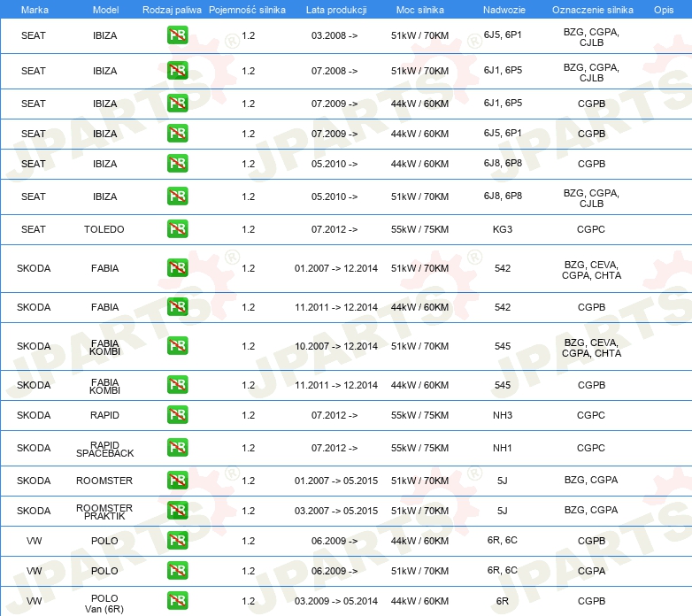Click fuel icon in FABIA 11.2011 body 542 row
The image size is (692, 616).
coord(177,307)
